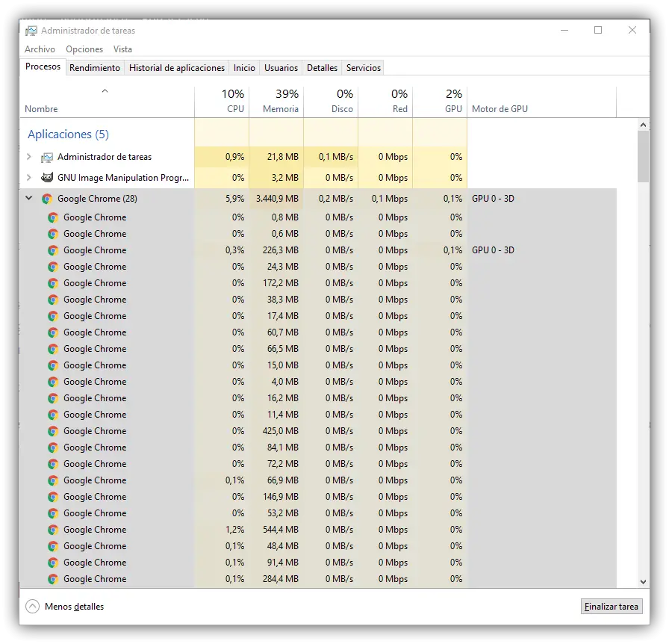
Task: Click Chrome icon in the 226,3 MB row
Action: pyautogui.click(x=53, y=250)
